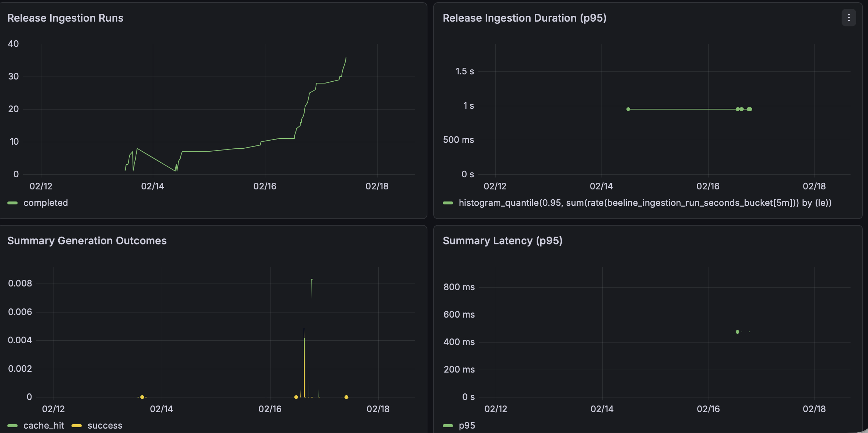Click the first data point on ingestion duration line
Viewport: 868px width, 433px height.
[628, 109]
